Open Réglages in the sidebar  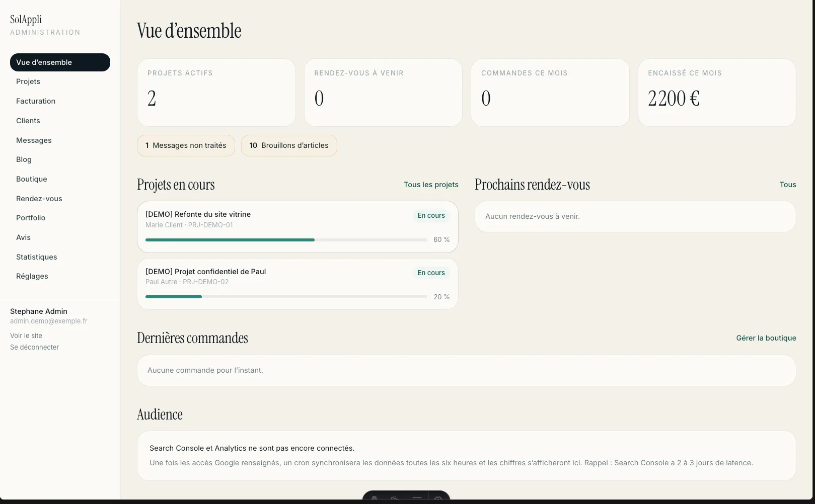click(x=60, y=276)
